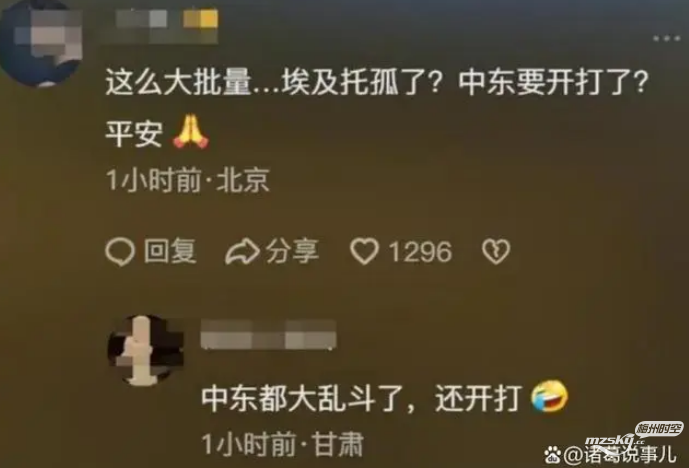Open the blurred username of reply commenter

(268, 335)
